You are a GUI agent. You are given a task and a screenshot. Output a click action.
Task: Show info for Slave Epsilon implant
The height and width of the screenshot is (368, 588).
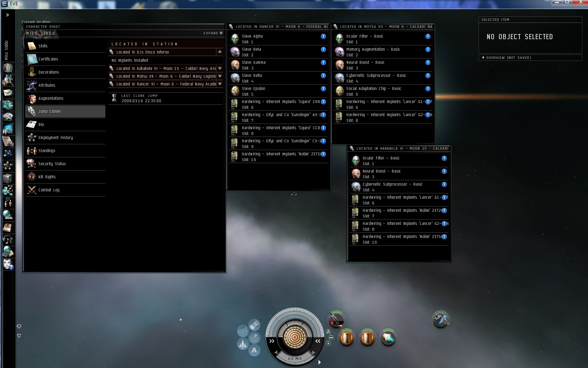click(x=323, y=89)
